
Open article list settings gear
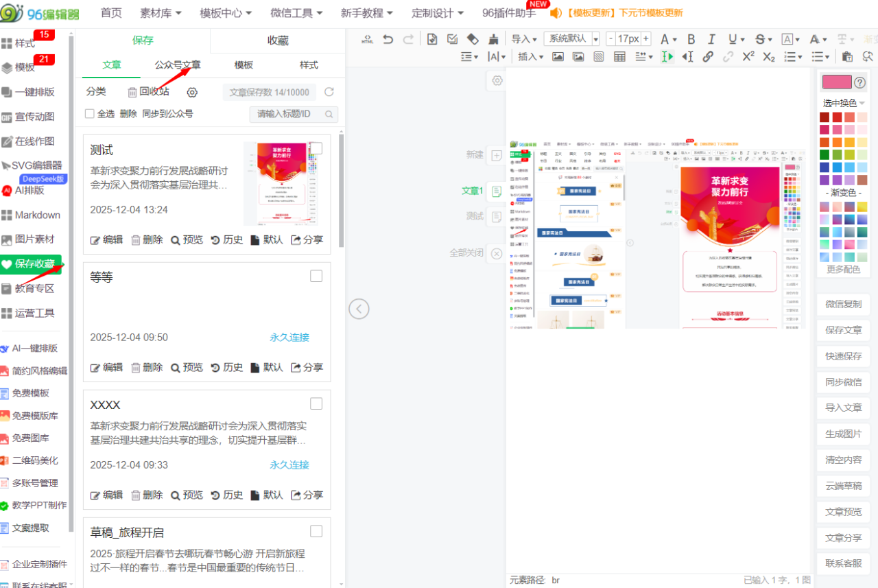[x=192, y=92]
